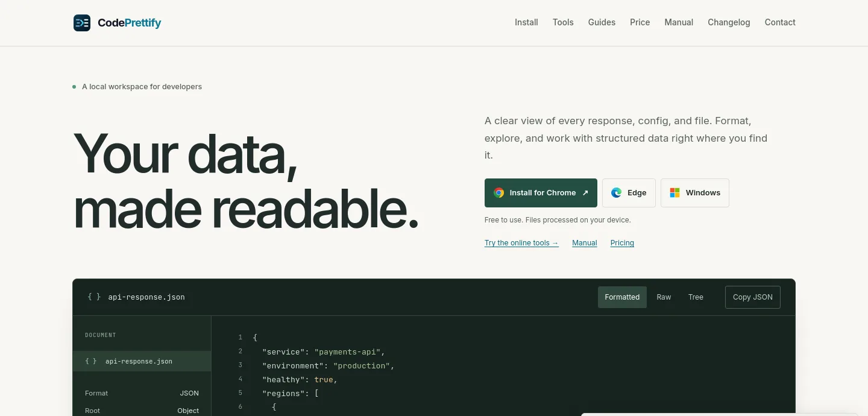The width and height of the screenshot is (868, 416).
Task: Open the Contact page
Action: click(x=780, y=22)
